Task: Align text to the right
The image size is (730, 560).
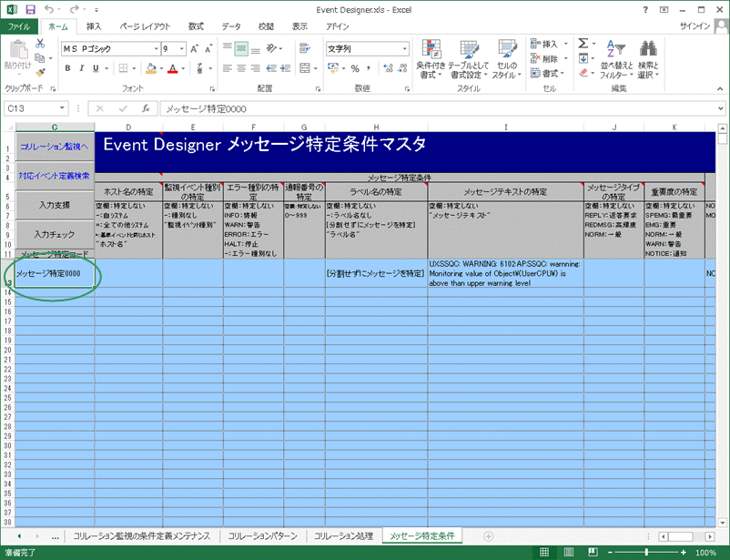Action: pyautogui.click(x=256, y=68)
